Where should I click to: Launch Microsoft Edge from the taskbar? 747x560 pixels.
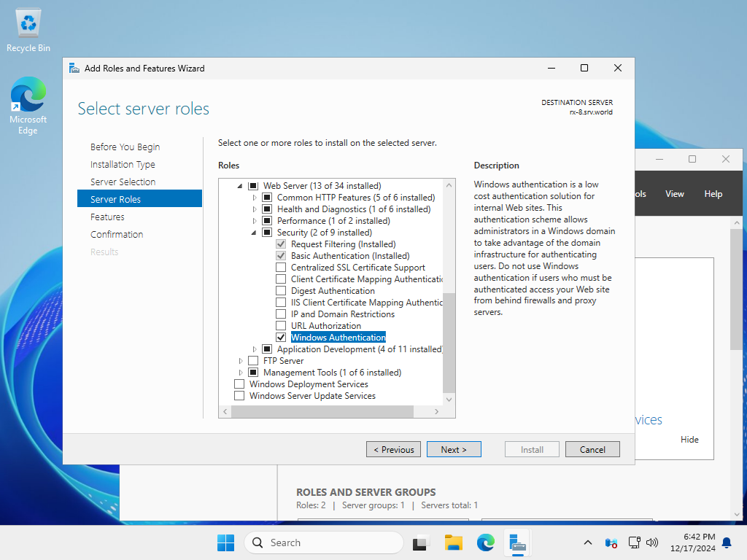click(x=485, y=542)
